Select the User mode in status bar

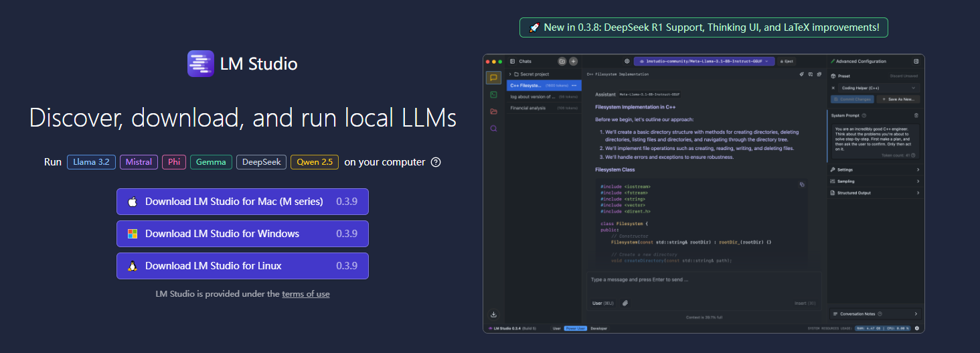(556, 328)
